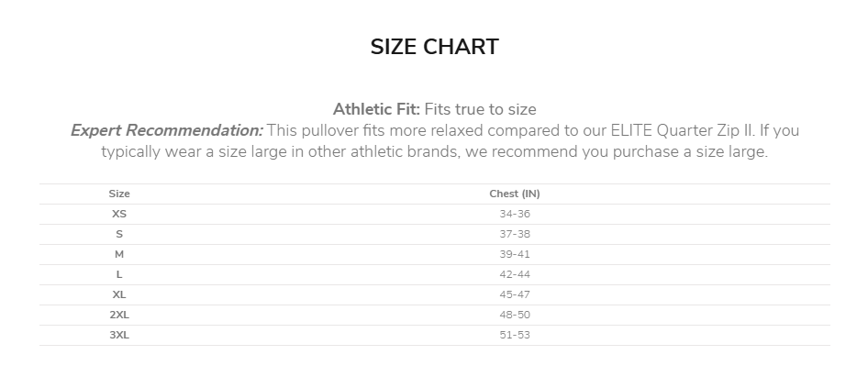Screen dimensions: 868x377
Task: Click the Size column header
Action: coord(119,194)
